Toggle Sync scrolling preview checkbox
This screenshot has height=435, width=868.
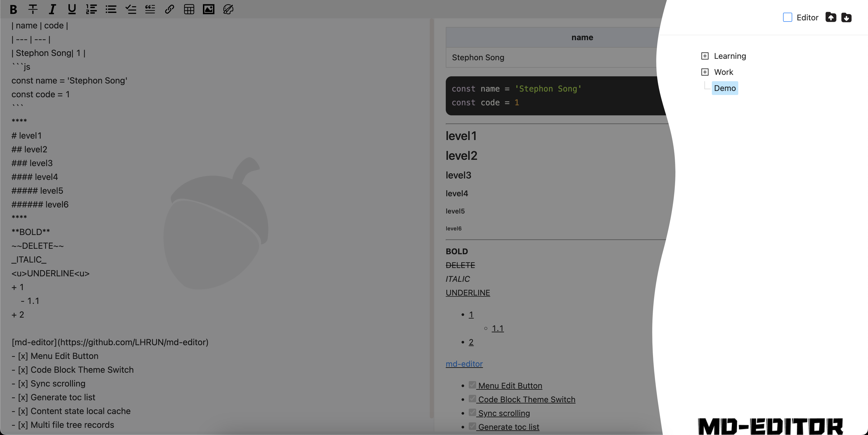(x=472, y=412)
